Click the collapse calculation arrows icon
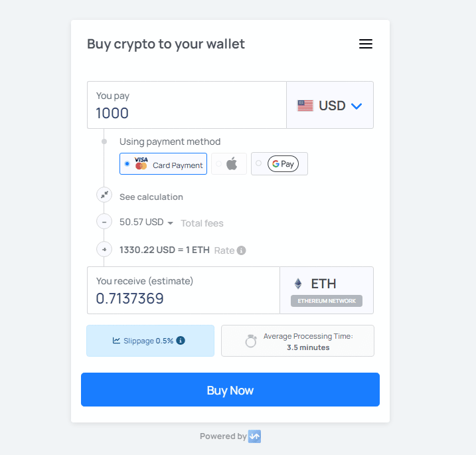Screen dimensions: 476x455 click(104, 195)
